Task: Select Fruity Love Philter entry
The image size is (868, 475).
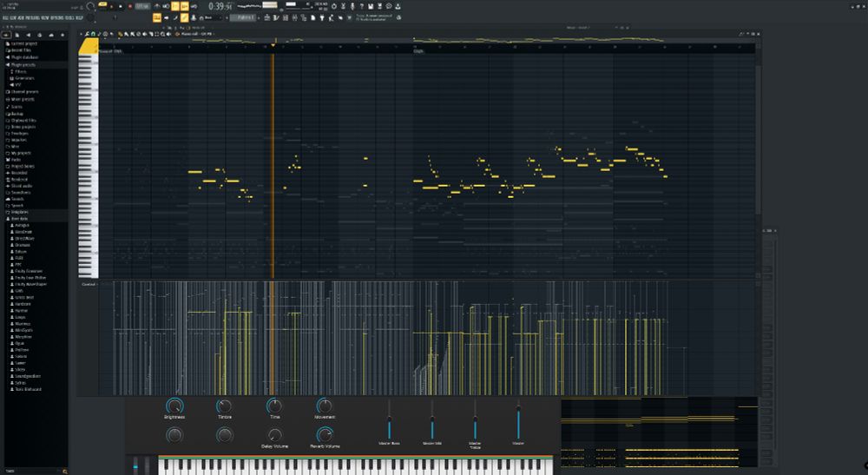Action: pos(30,277)
